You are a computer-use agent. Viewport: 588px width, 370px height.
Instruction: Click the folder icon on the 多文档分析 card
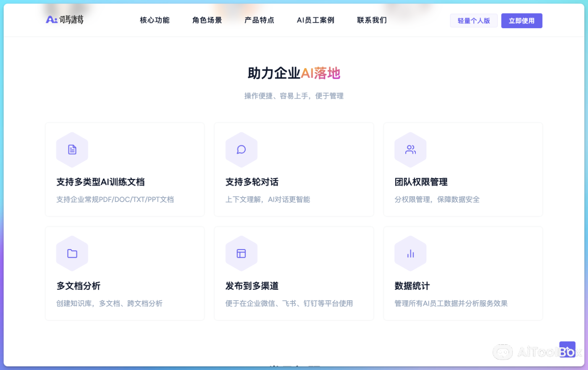coord(72,253)
